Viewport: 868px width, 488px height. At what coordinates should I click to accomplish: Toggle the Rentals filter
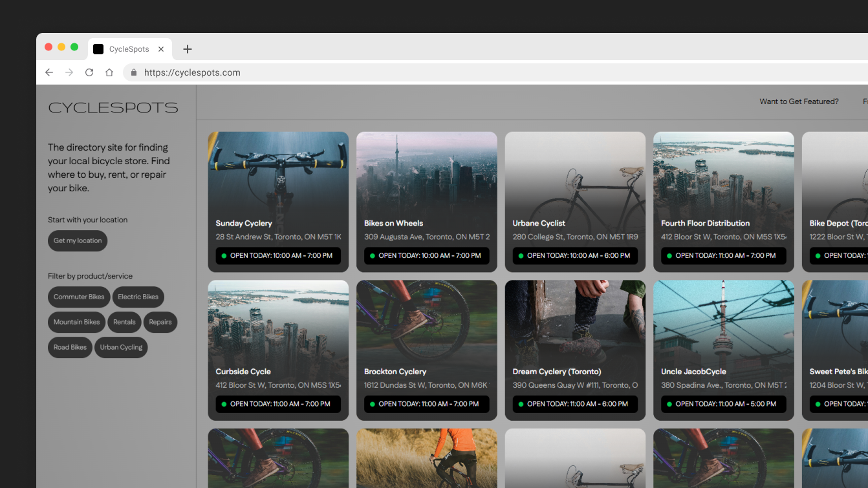(124, 322)
